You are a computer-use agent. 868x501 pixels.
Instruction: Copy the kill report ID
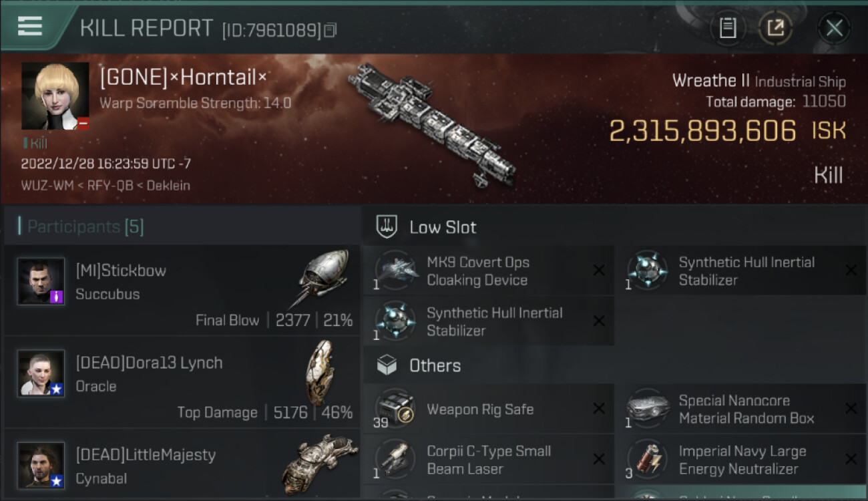tap(331, 30)
